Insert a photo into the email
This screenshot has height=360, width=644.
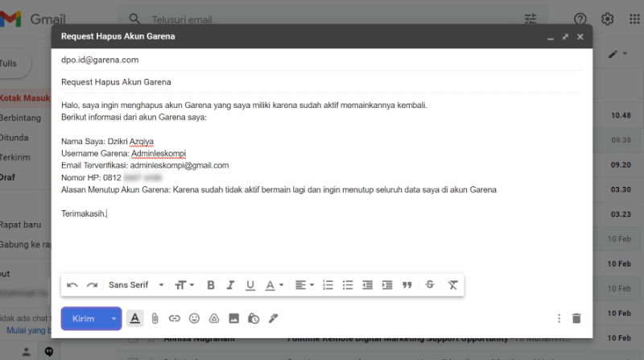click(233, 318)
